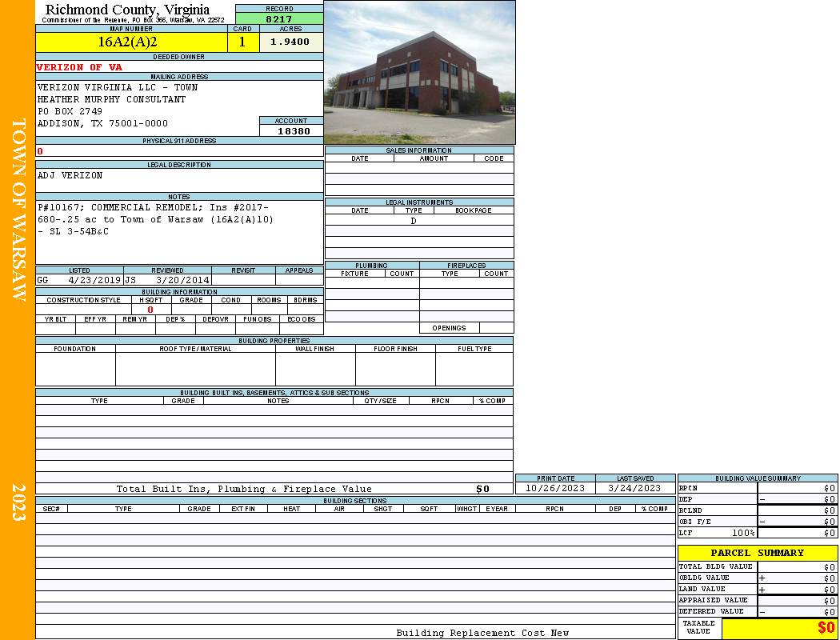Click the H SQFT value 0
The image size is (840, 640).
(x=150, y=310)
